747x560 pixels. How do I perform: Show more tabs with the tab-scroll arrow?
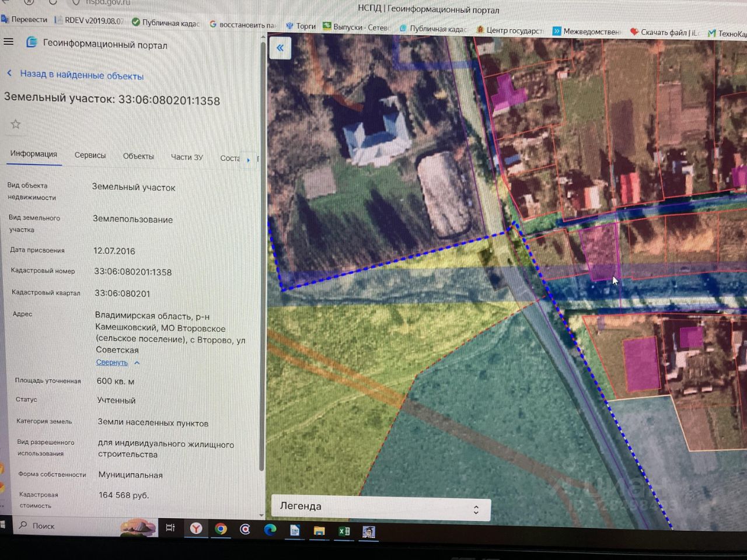[x=249, y=159]
